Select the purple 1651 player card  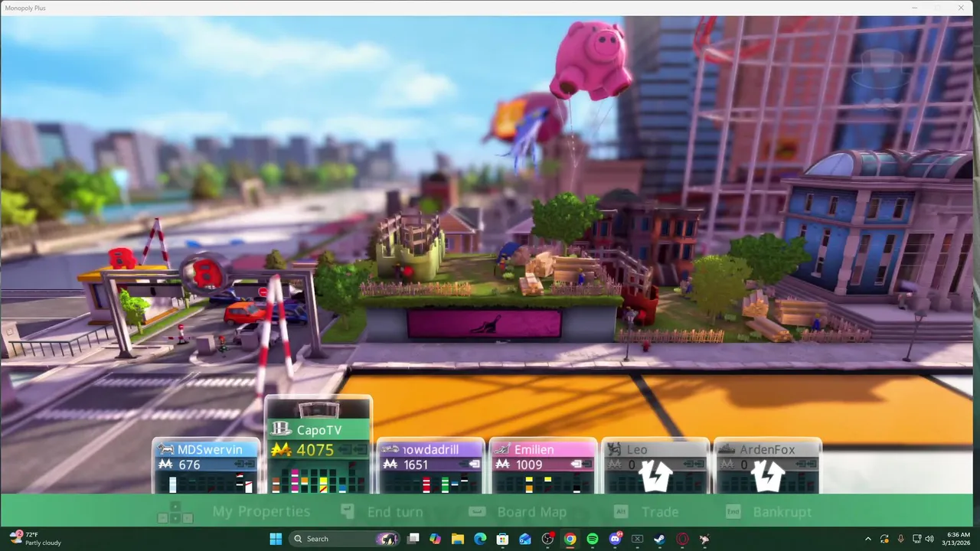pos(431,466)
